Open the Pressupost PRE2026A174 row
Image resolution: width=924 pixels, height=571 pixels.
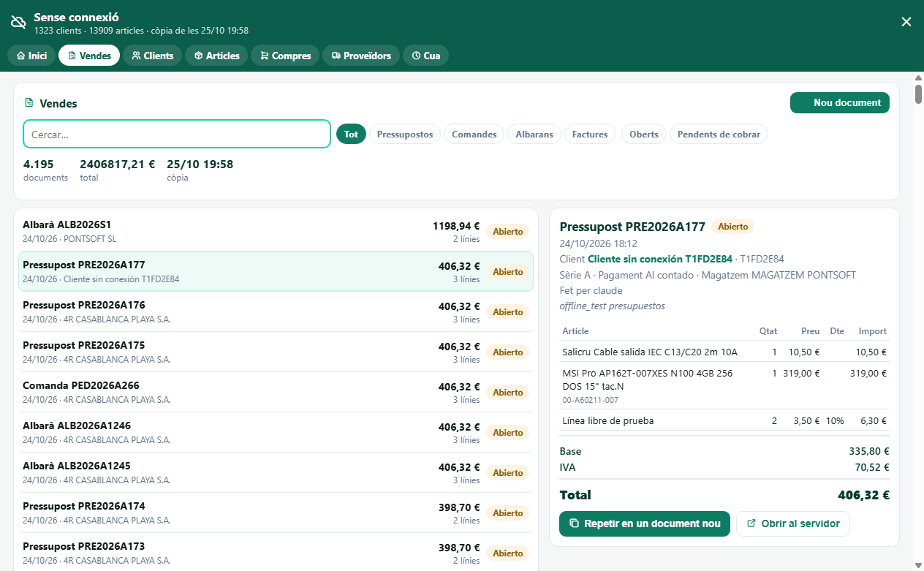coord(276,513)
